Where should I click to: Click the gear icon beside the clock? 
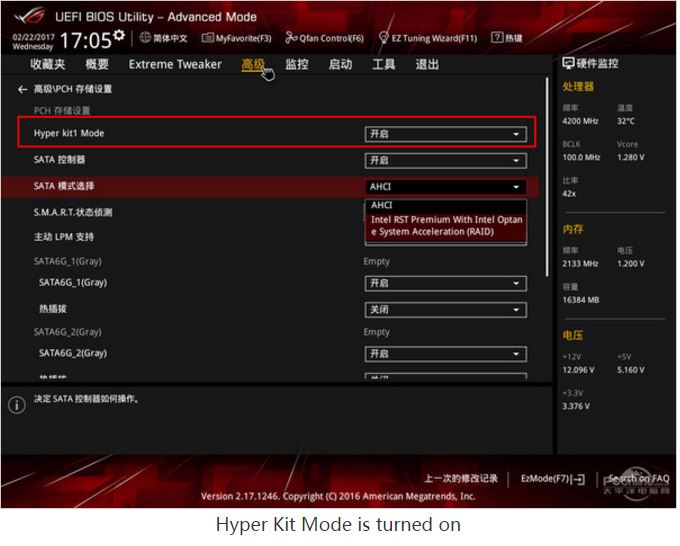click(119, 37)
